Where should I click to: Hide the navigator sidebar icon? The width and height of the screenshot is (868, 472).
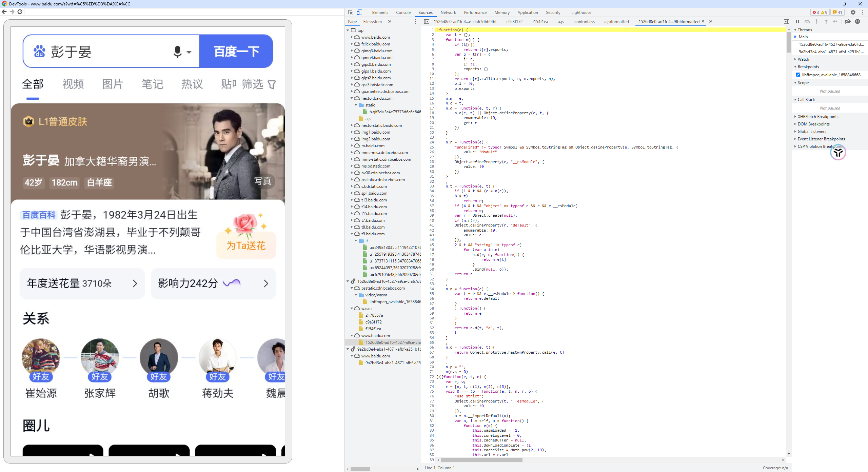[427, 21]
